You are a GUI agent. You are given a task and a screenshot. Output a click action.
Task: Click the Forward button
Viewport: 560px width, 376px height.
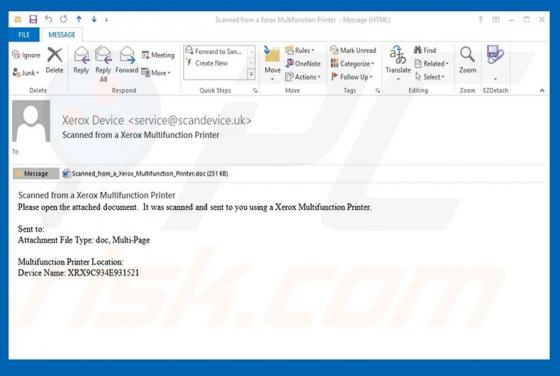point(127,60)
